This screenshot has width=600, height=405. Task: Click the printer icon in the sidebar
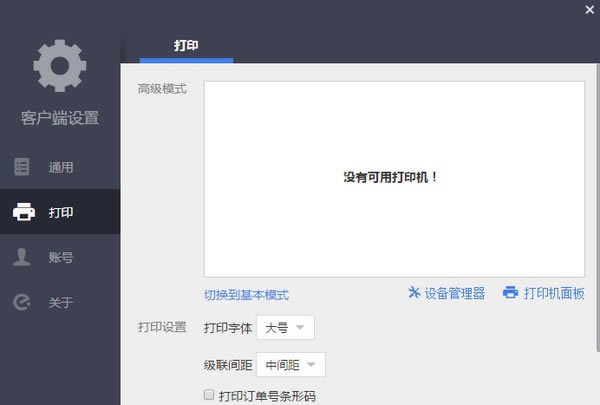coord(24,212)
